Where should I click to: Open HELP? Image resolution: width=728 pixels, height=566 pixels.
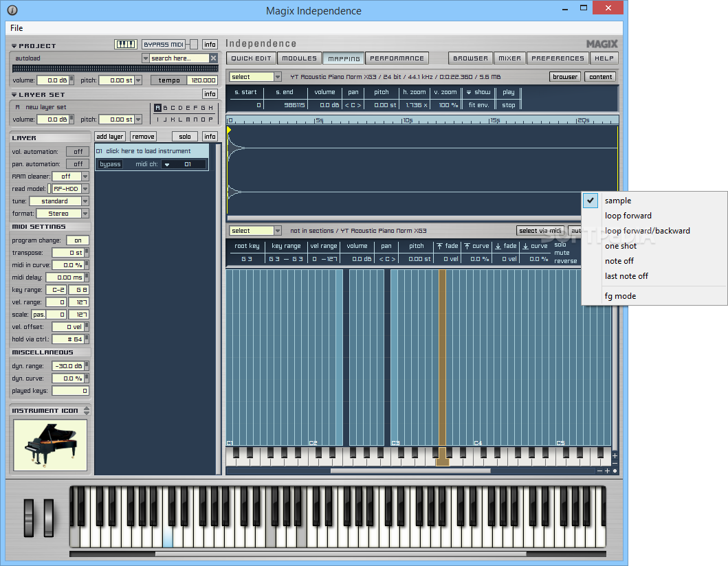tap(604, 58)
